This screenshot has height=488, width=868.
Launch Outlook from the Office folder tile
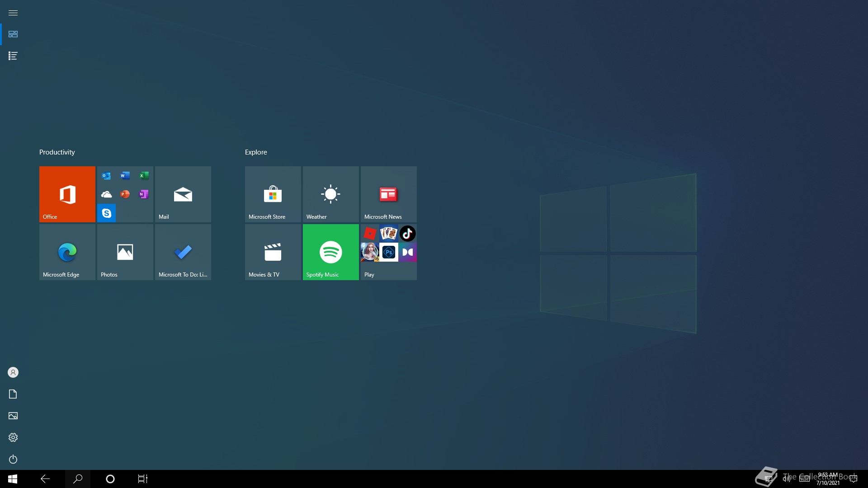pyautogui.click(x=106, y=176)
